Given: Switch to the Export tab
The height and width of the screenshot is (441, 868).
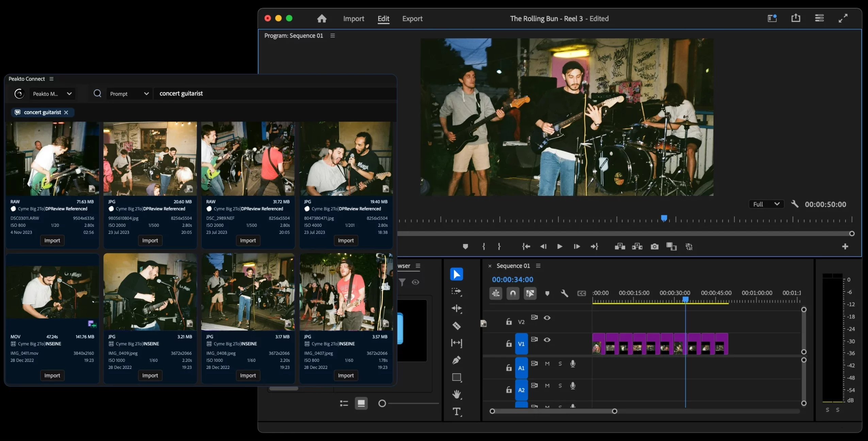Looking at the screenshot, I should coord(412,19).
